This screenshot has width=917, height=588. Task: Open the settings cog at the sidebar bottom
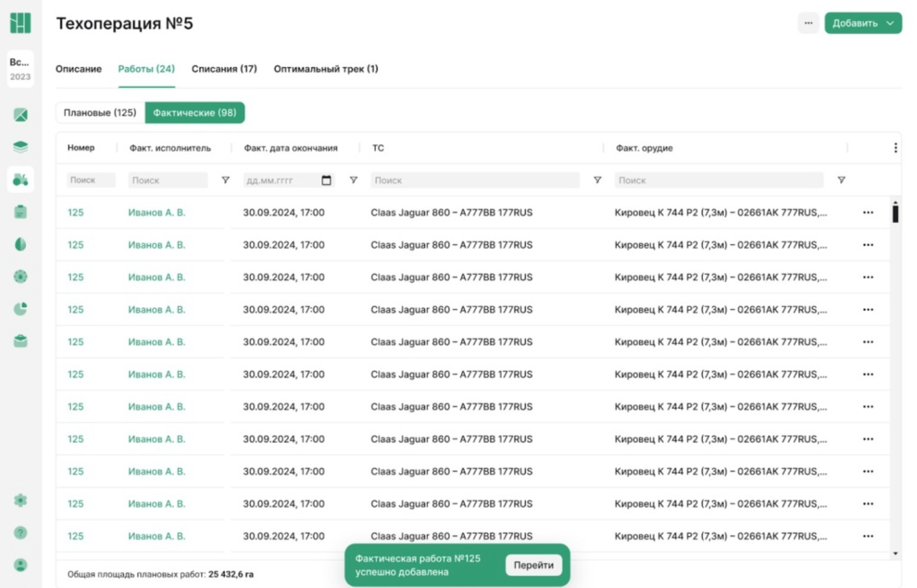pyautogui.click(x=21, y=500)
